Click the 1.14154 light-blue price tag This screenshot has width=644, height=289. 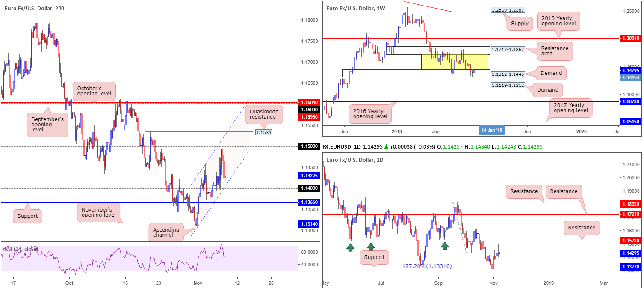pos(630,77)
